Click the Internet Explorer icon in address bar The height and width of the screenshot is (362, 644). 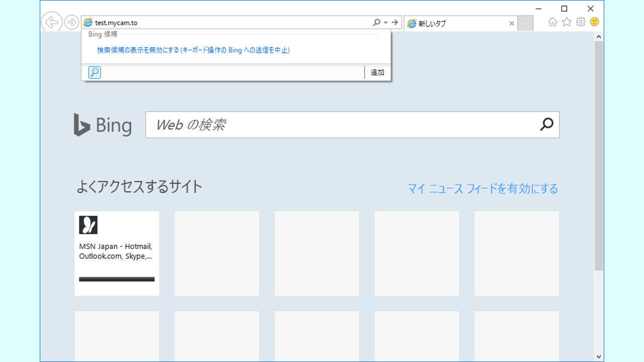pos(88,23)
